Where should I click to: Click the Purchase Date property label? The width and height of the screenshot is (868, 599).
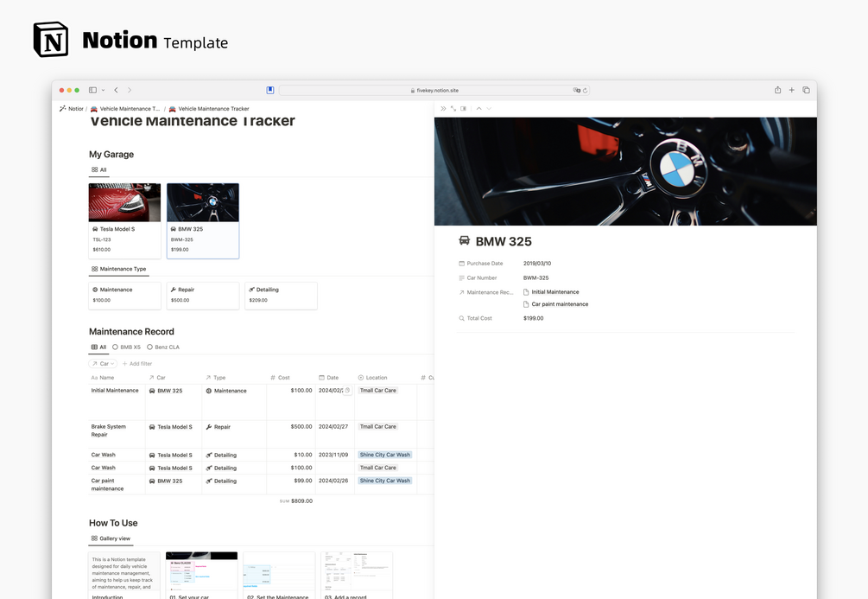tap(480, 264)
